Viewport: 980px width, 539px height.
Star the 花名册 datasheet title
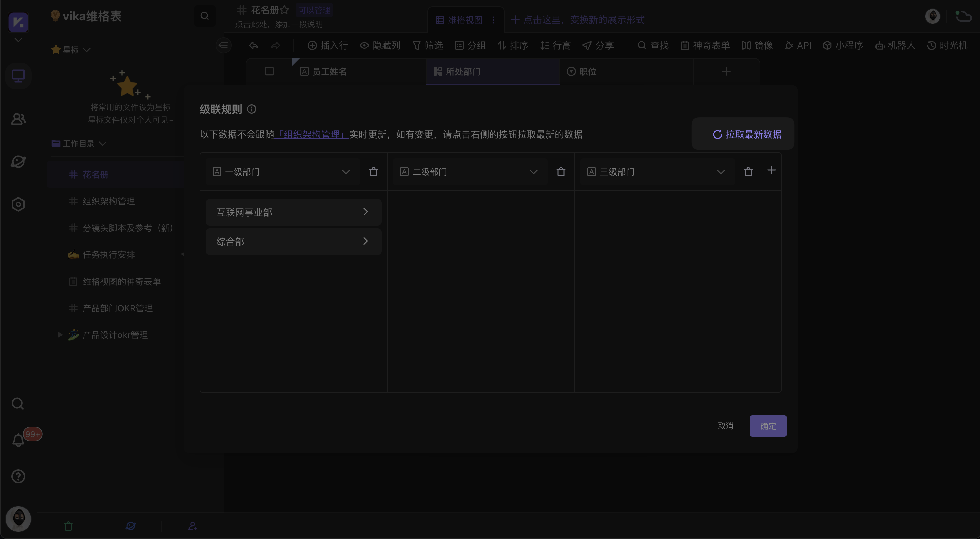284,10
